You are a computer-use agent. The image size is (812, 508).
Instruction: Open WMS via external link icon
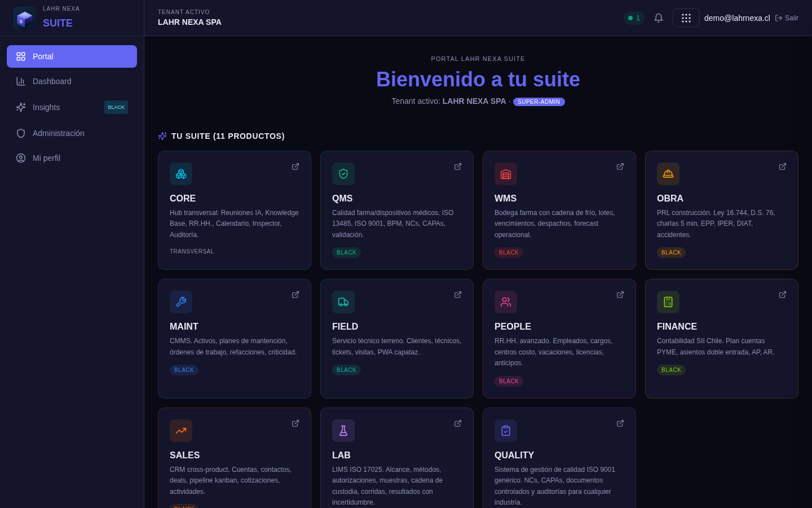pyautogui.click(x=620, y=167)
